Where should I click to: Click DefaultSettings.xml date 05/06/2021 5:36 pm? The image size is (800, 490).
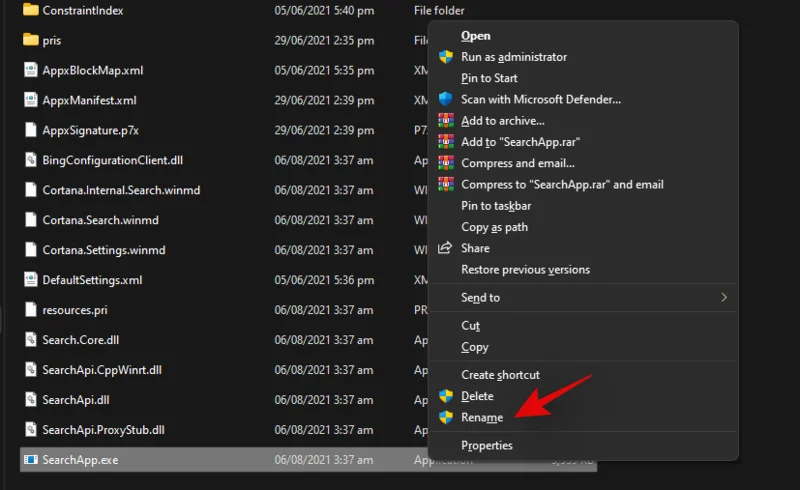324,280
